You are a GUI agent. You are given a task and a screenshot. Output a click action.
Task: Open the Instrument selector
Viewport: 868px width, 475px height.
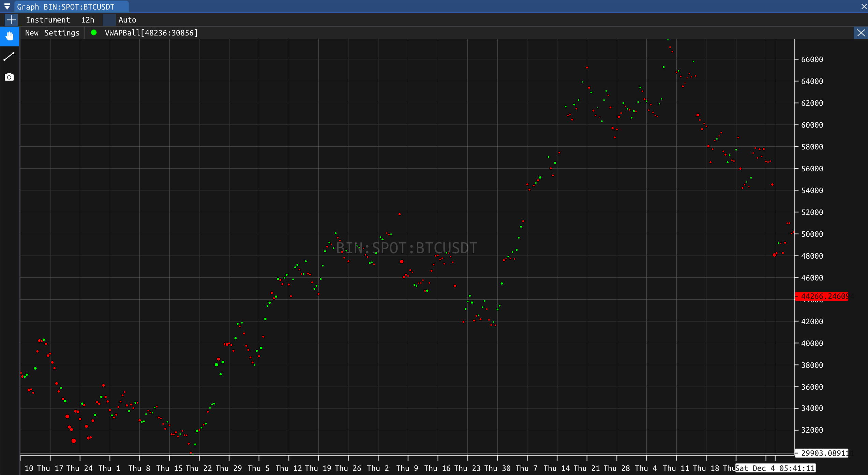tap(48, 20)
